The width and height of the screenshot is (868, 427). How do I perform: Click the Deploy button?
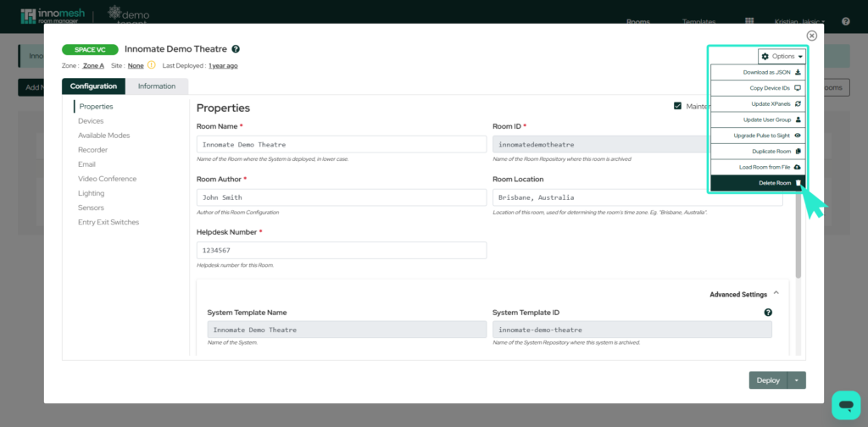(x=768, y=380)
